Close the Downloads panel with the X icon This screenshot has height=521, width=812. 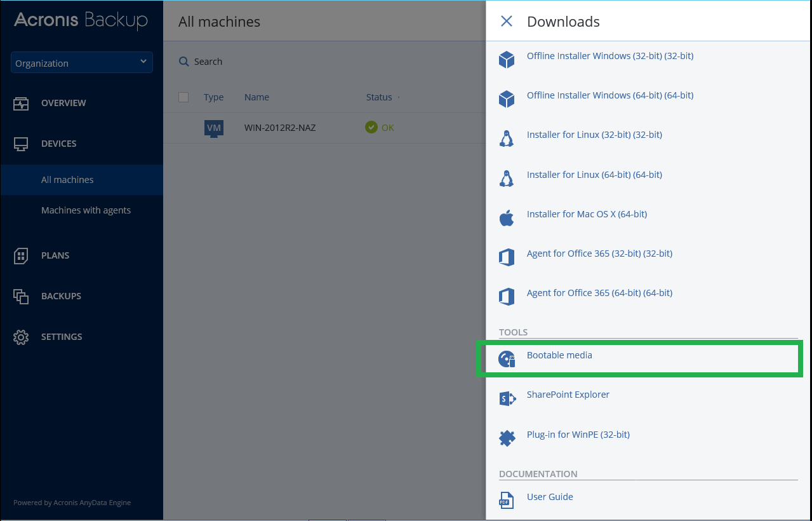coord(507,22)
